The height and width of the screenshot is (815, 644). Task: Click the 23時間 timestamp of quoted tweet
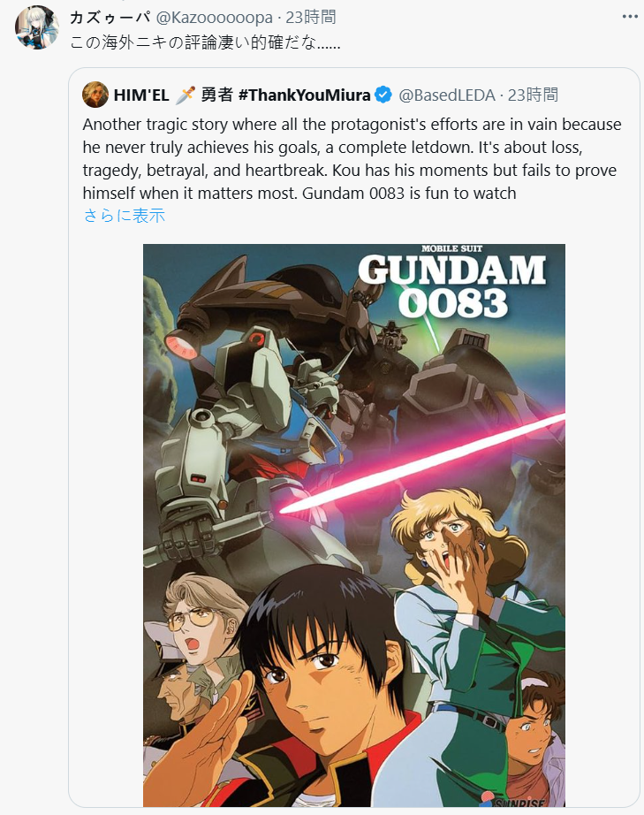tap(533, 95)
